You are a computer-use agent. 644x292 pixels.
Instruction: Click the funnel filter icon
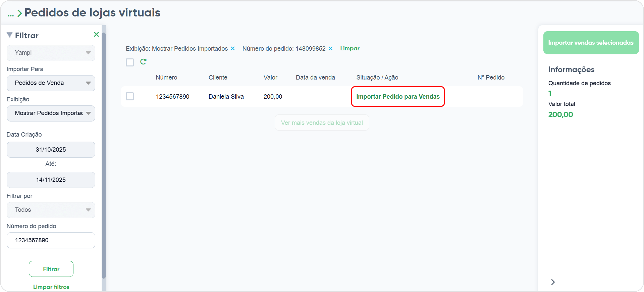(x=10, y=35)
